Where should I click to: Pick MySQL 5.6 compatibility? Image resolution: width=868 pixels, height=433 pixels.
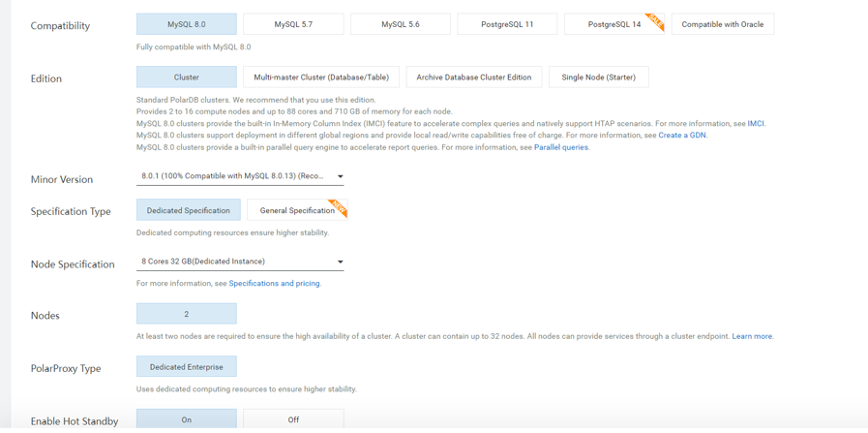tap(401, 24)
